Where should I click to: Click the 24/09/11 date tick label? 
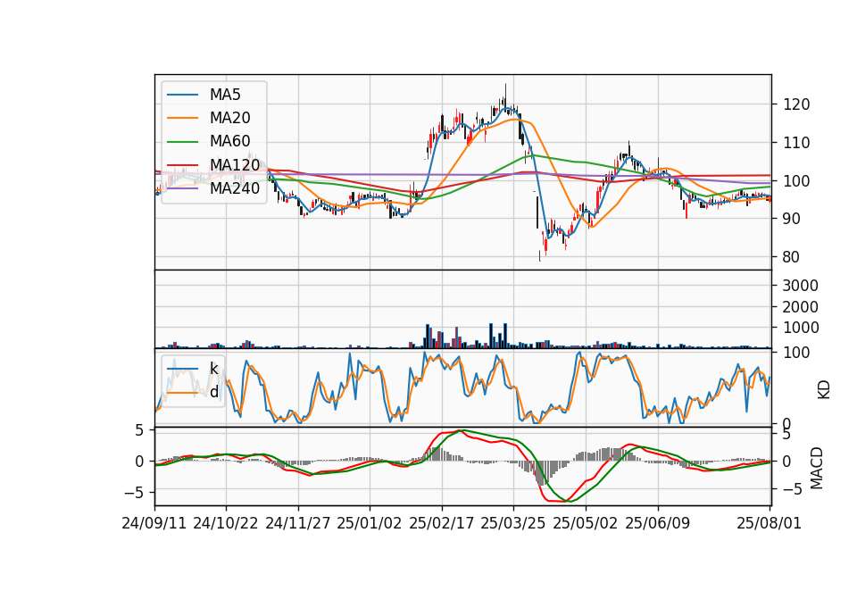point(154,523)
